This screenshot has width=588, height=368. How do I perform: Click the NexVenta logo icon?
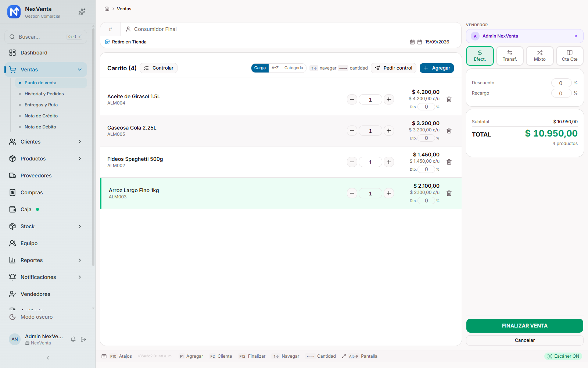tap(14, 12)
